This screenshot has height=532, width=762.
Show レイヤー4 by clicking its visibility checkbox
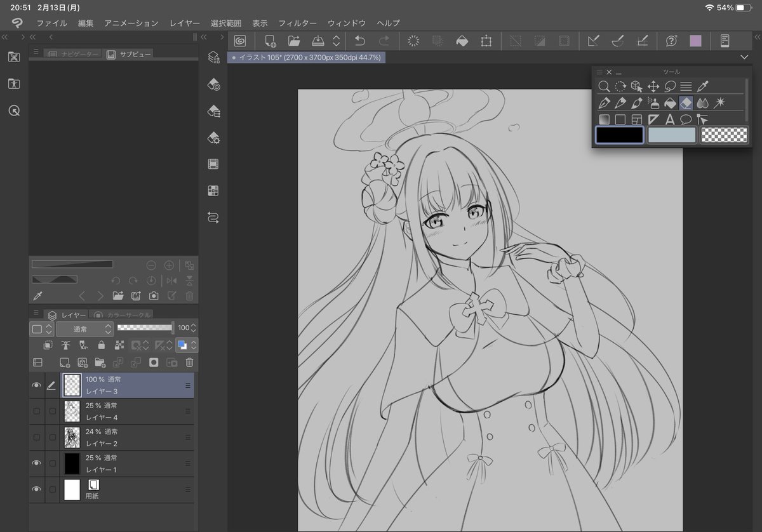pos(36,411)
